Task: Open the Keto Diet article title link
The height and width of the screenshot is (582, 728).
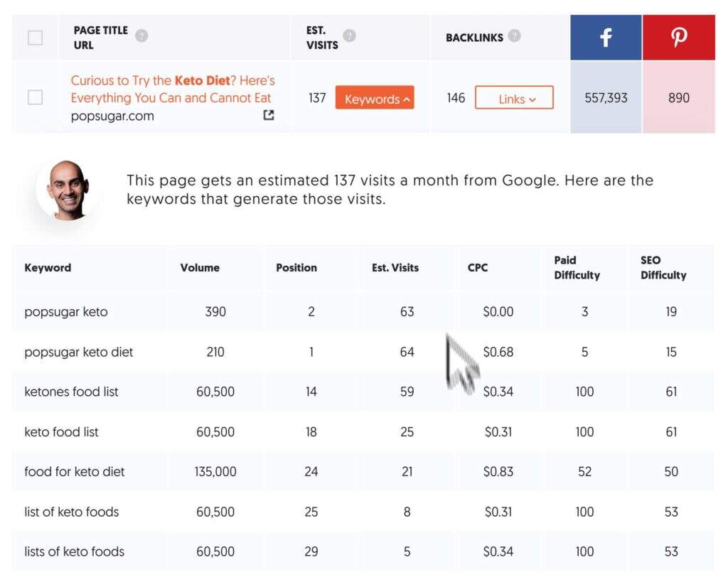Action: [x=173, y=89]
